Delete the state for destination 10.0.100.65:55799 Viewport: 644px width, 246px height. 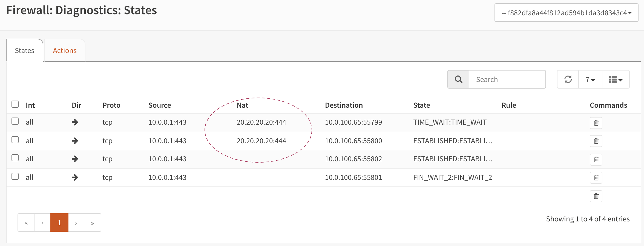point(596,123)
